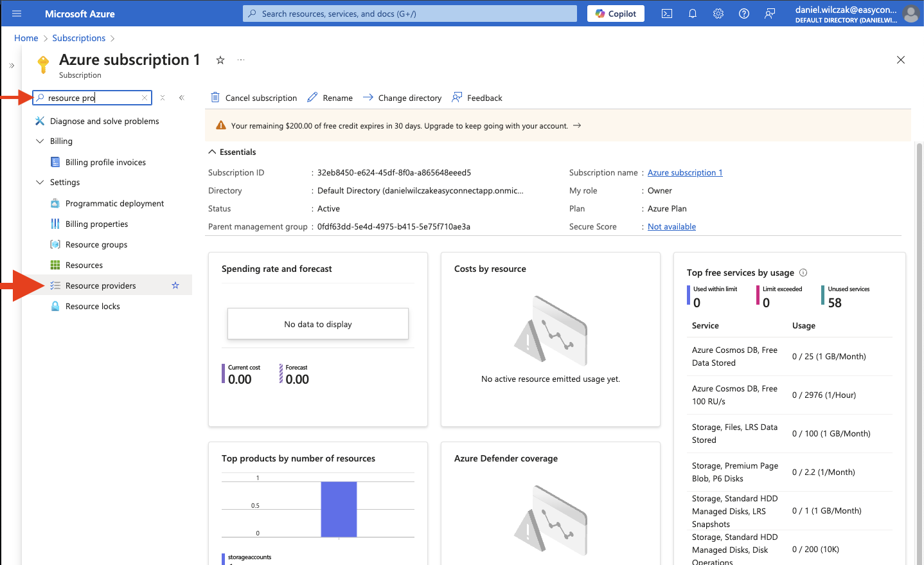924x565 pixels.
Task: Open Billing profile invoices
Action: (105, 162)
